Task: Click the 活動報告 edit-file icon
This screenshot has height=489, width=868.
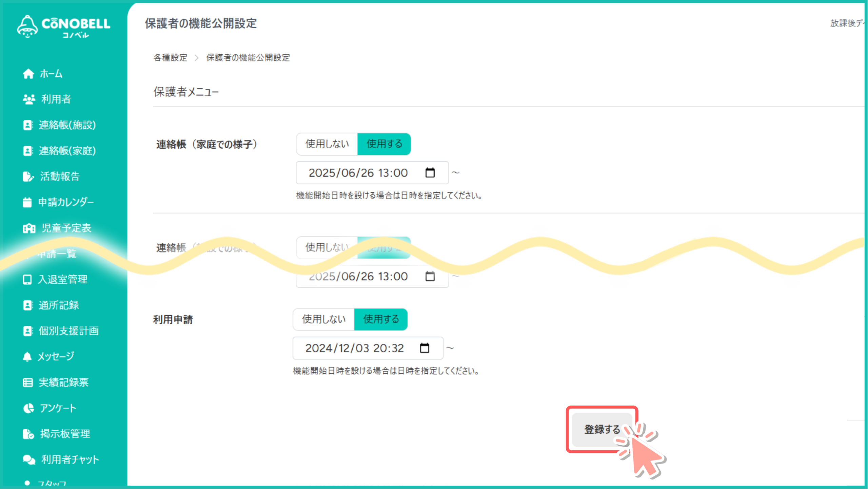Action: pos(28,176)
